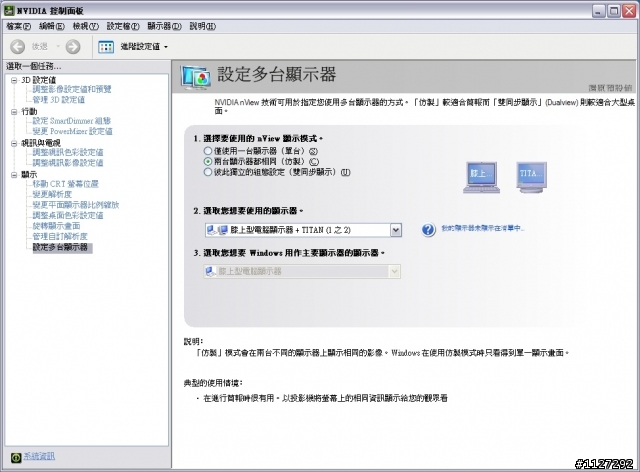Open the 說明(H) menu
This screenshot has width=640, height=472.
[x=202, y=26]
